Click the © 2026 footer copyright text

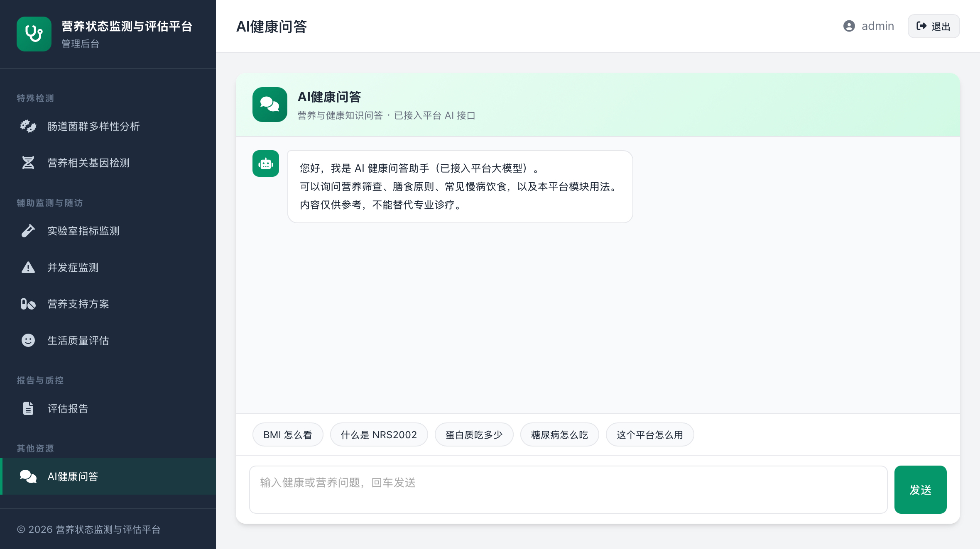tap(88, 529)
